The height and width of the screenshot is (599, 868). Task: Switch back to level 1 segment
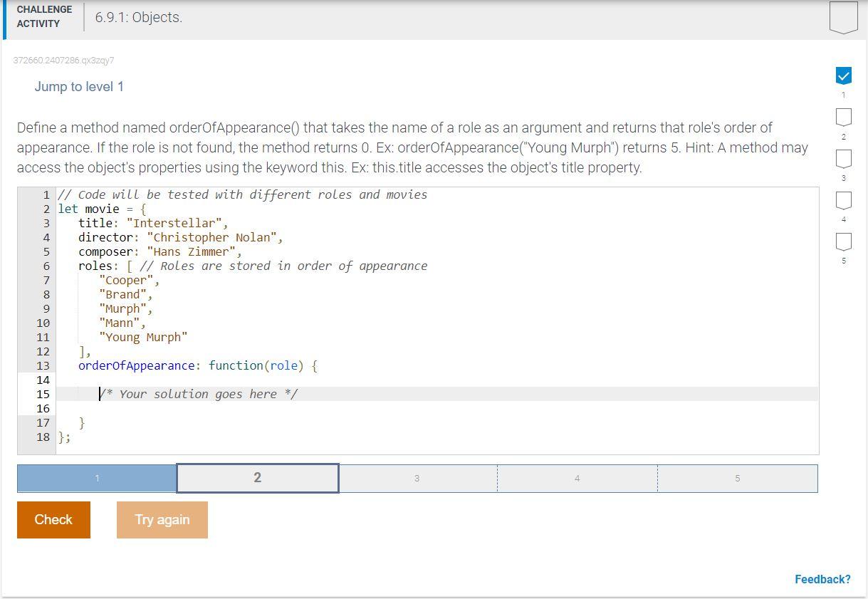pyautogui.click(x=96, y=478)
